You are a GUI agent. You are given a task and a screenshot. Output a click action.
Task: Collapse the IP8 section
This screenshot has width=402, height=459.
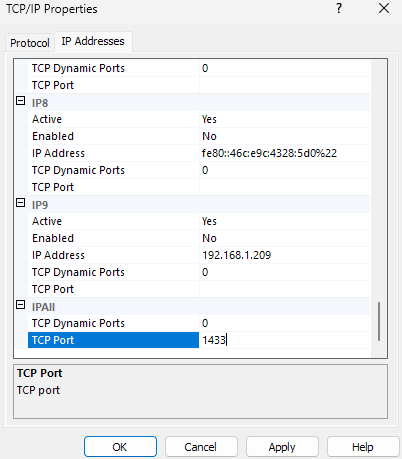coord(21,101)
